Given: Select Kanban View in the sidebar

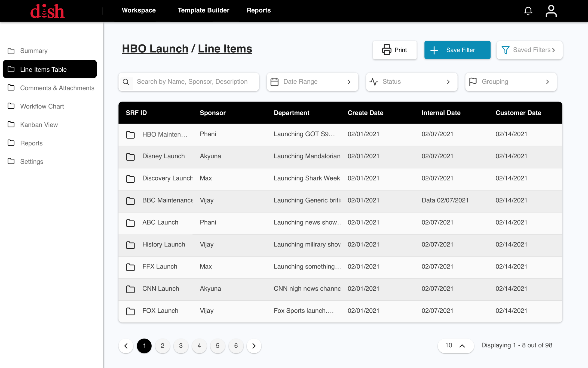Looking at the screenshot, I should pyautogui.click(x=39, y=125).
